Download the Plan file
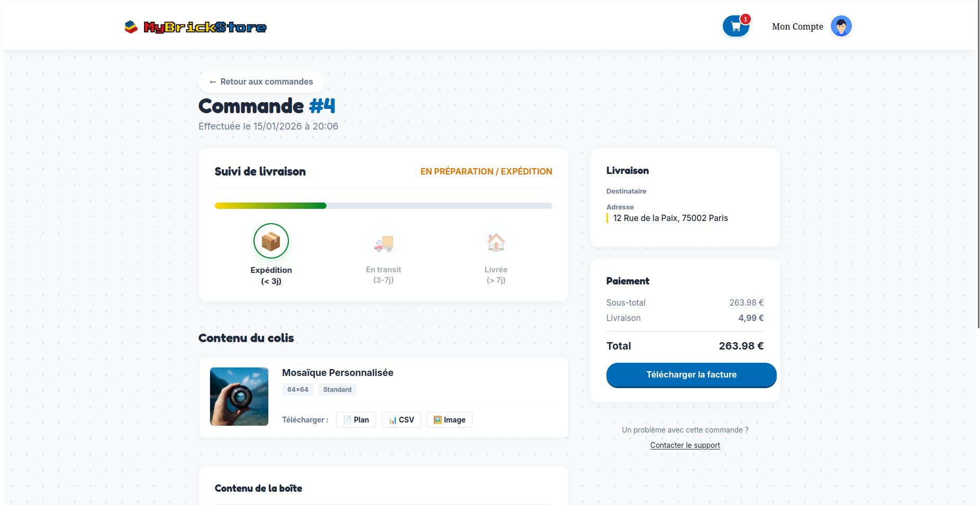 (356, 420)
